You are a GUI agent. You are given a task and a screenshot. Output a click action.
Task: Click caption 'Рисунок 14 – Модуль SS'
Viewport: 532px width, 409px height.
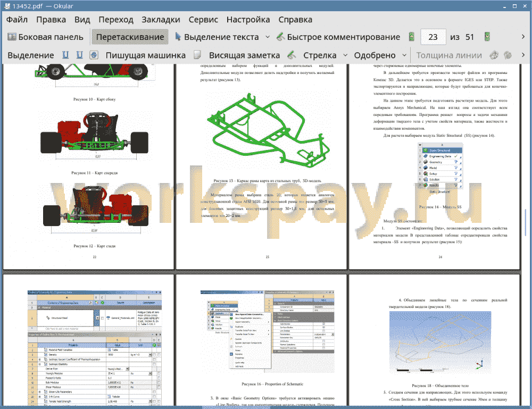coord(440,207)
